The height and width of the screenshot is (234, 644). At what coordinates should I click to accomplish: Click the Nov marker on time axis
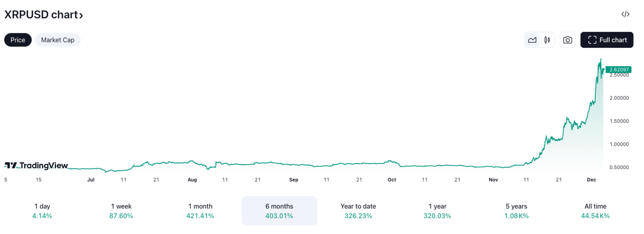493,180
